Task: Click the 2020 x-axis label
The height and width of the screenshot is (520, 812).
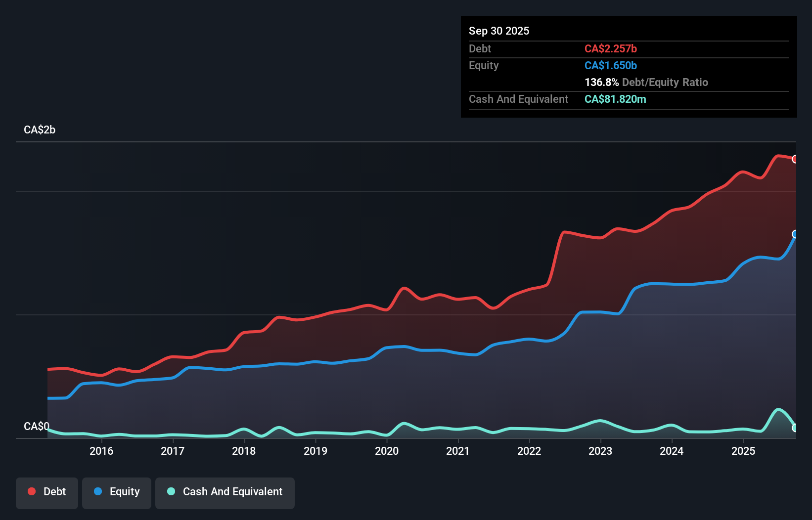Action: [x=387, y=451]
